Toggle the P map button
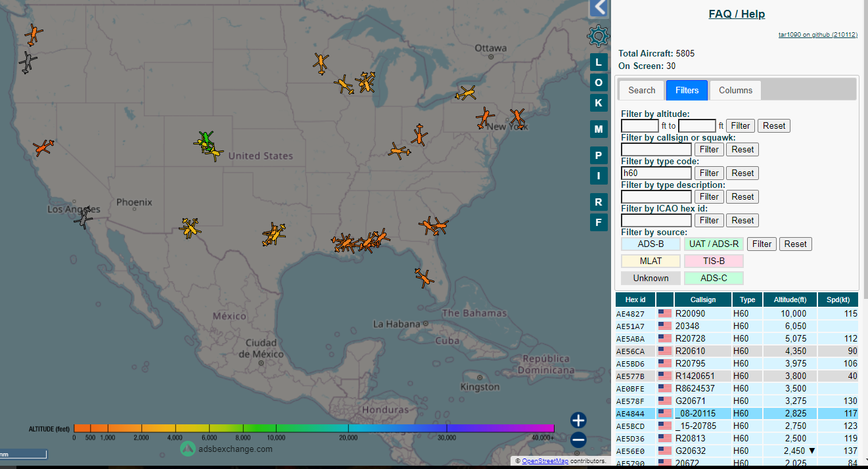868x469 pixels. pos(598,156)
